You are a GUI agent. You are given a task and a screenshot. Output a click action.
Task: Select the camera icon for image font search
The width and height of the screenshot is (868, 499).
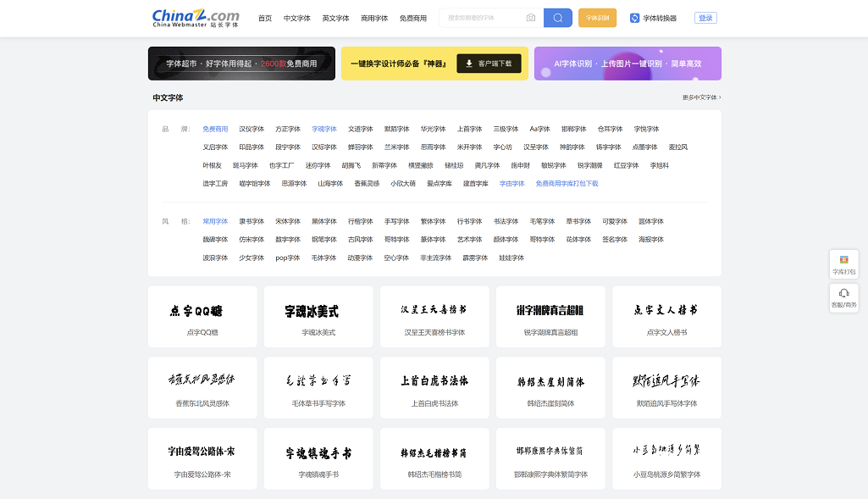point(531,17)
